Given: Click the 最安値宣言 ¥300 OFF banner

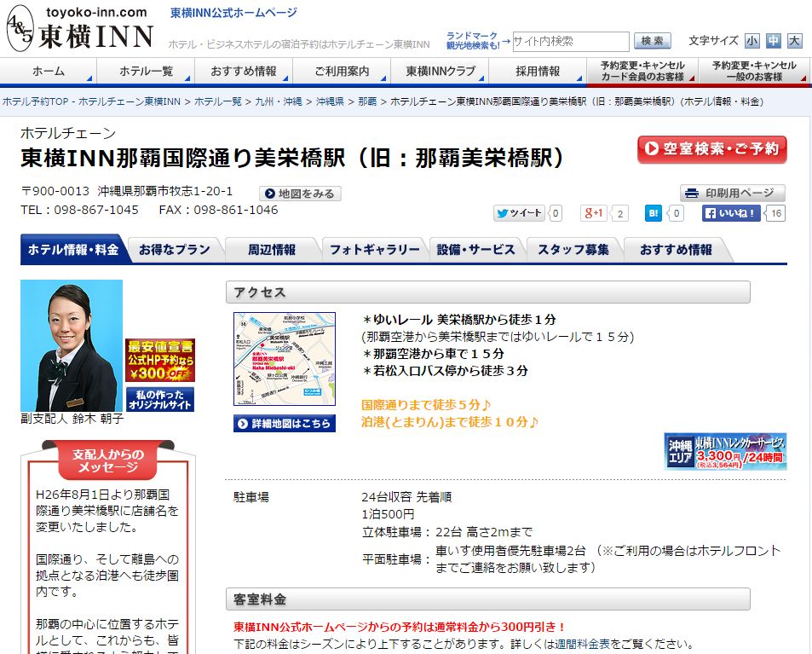Looking at the screenshot, I should (x=160, y=360).
